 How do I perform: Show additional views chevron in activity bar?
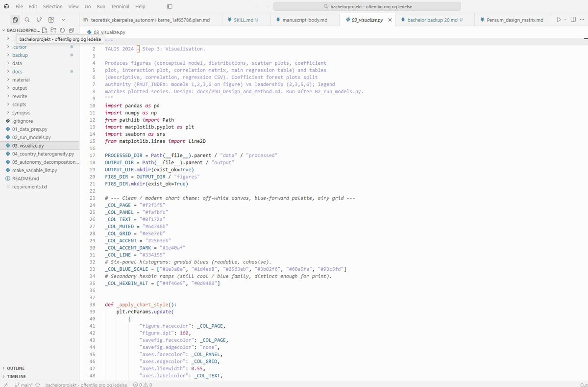tap(63, 20)
